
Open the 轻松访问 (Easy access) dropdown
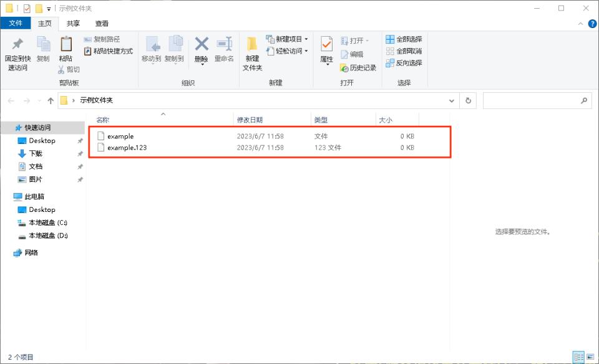[x=306, y=50]
